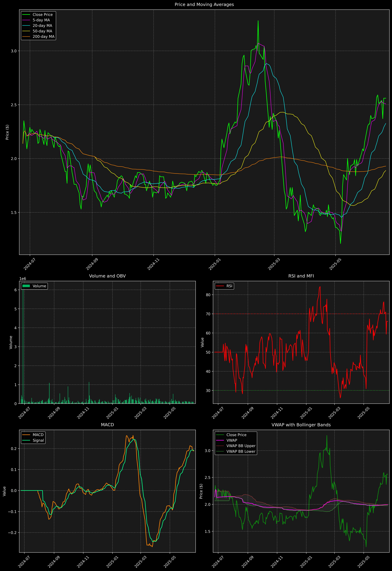Click the '−0.2' y-axis tick on MACD chart
Image resolution: width=392 pixels, height=571 pixels.
pos(12,533)
